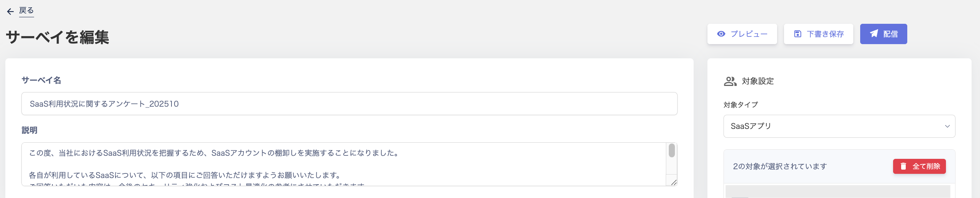Click the eye icon for preview
980x198 pixels.
(721, 34)
